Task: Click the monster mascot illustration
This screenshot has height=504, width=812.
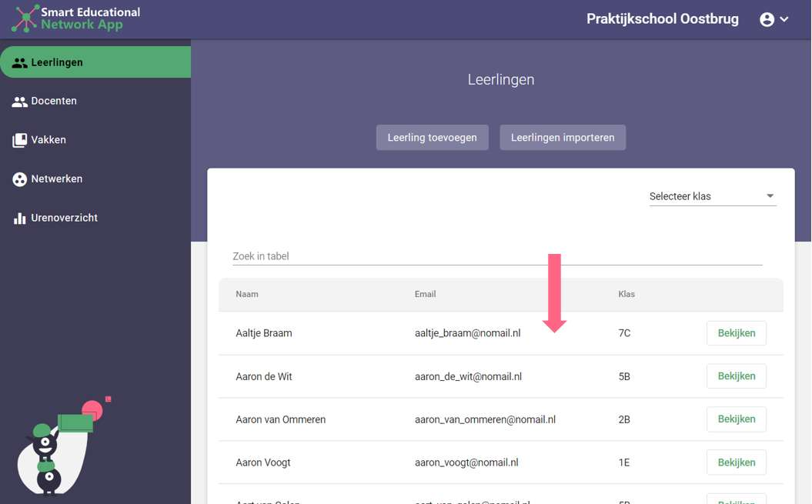Action: 54,450
